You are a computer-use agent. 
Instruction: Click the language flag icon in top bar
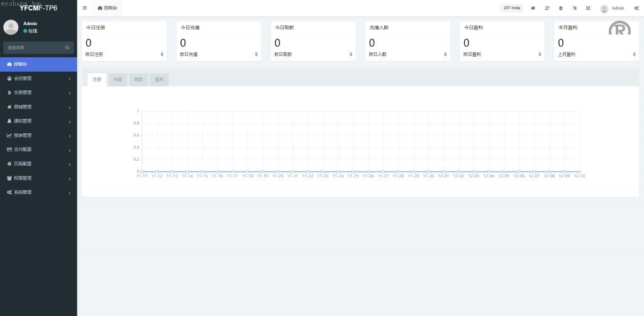[574, 8]
